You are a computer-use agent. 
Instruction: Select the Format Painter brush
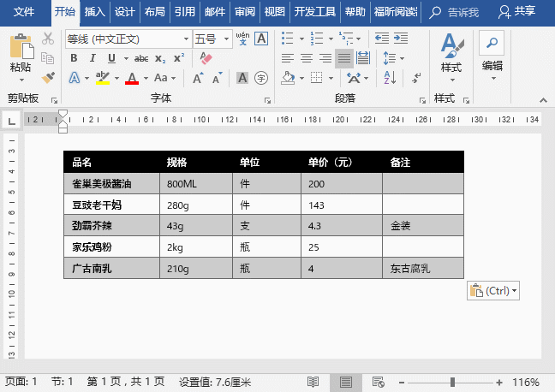[48, 78]
